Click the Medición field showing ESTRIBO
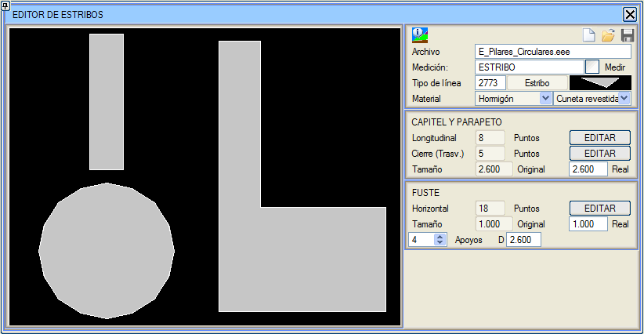 tap(529, 67)
